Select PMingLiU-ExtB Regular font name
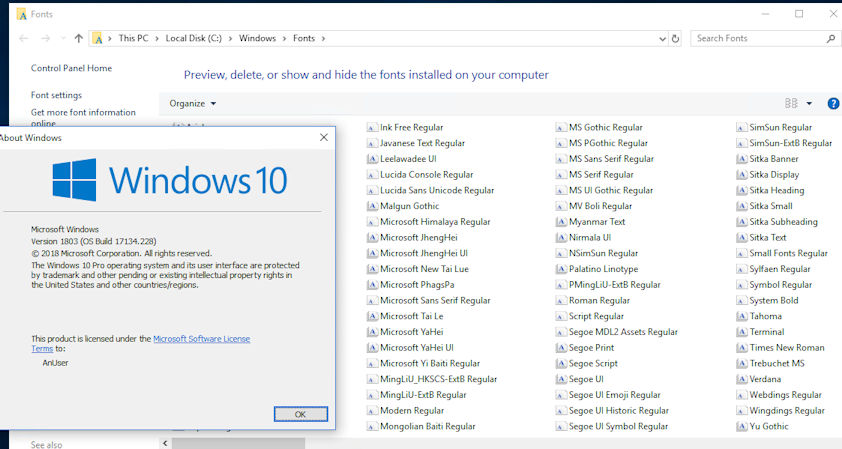Image resolution: width=842 pixels, height=449 pixels. [615, 285]
